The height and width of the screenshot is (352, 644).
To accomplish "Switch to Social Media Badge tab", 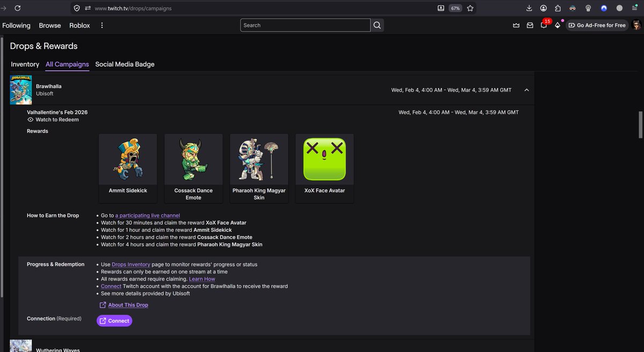I will [125, 64].
